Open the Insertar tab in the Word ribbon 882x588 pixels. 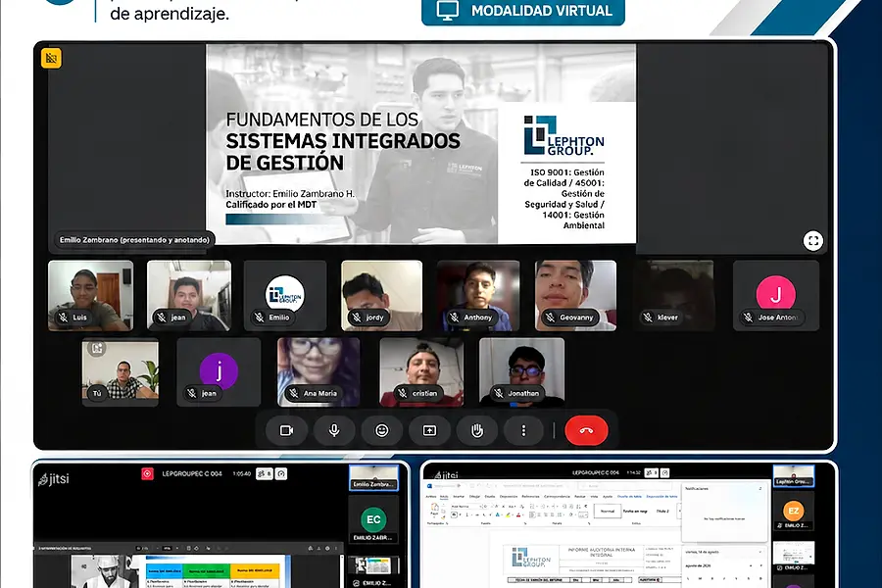[459, 496]
